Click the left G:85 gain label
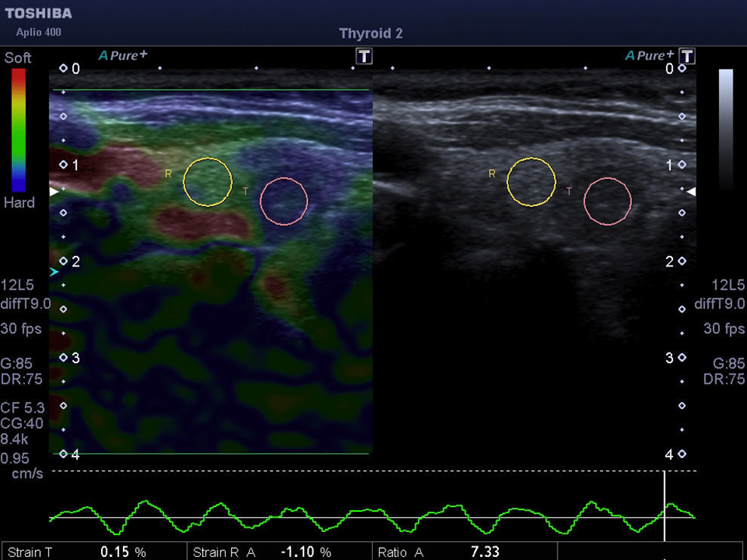The width and height of the screenshot is (747, 560). pyautogui.click(x=17, y=364)
